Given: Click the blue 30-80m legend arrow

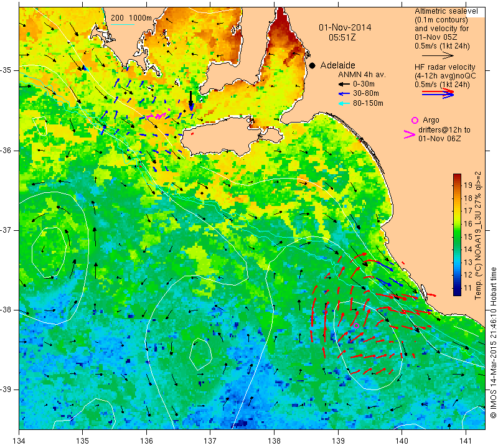Looking at the screenshot, I should pos(344,94).
